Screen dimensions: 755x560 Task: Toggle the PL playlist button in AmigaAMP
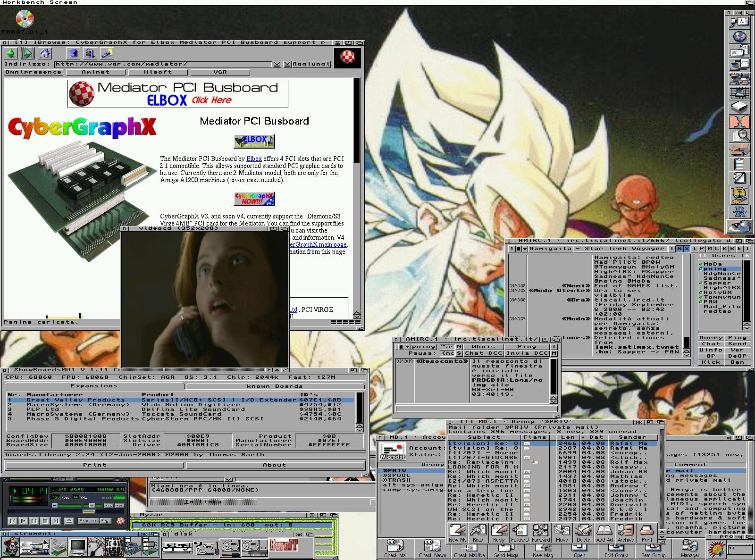click(119, 506)
